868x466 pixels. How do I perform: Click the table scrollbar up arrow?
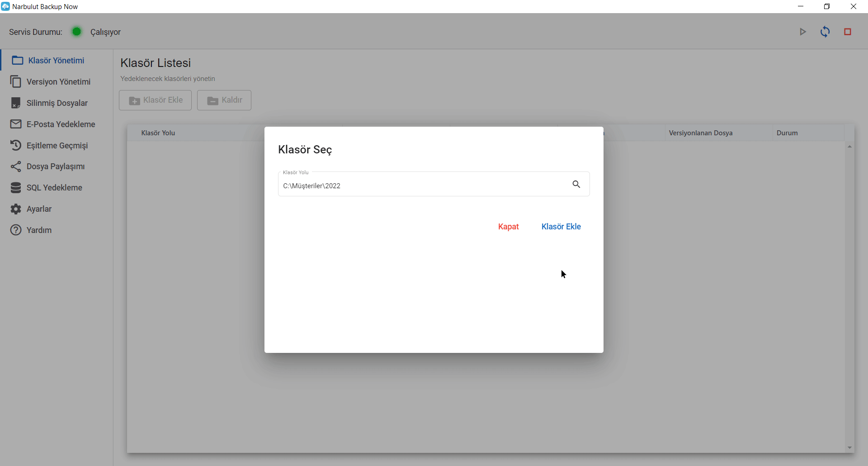coord(850,147)
